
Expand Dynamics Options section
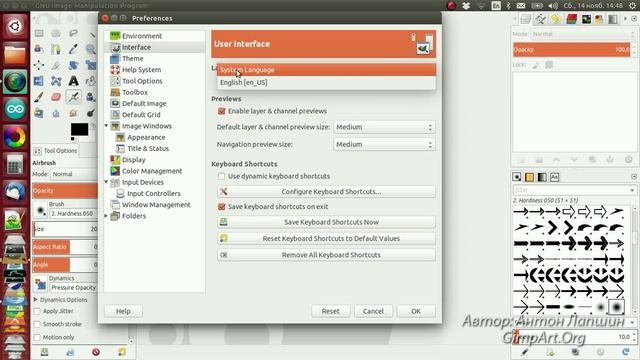point(36,300)
